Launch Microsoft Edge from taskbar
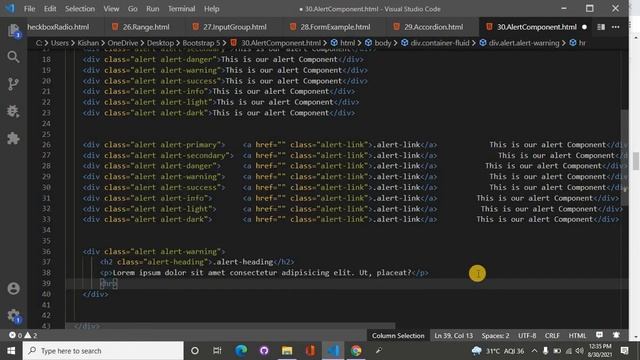Image resolution: width=640 pixels, height=360 pixels. [x=241, y=351]
